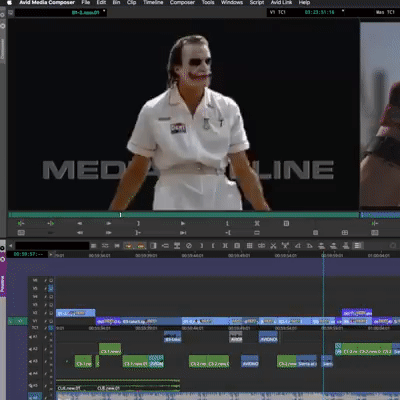Click the source clip icon left of the sequence name
This screenshot has width=400, height=400.
pos(11,12)
